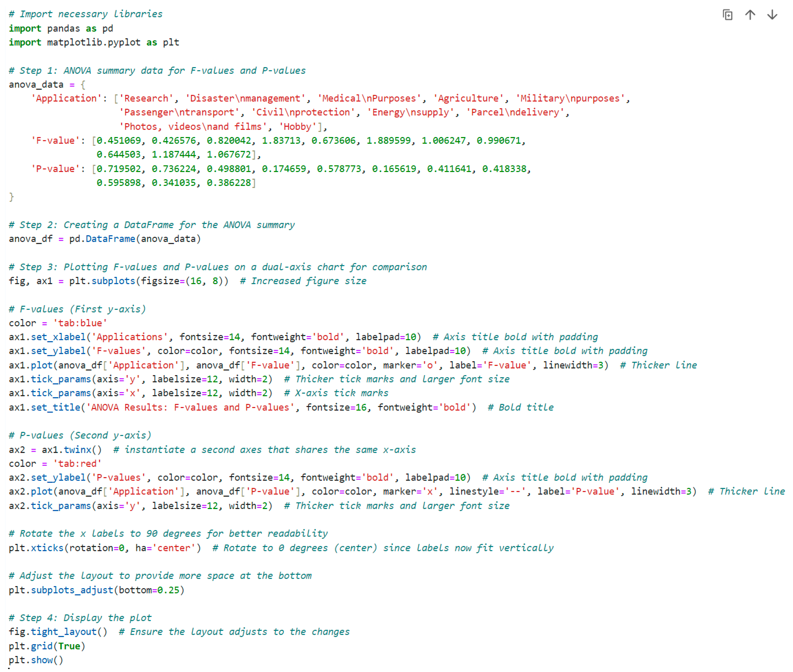Click the 'ax2 = ax1.twinx()' statement
This screenshot has height=672, width=793.
click(x=56, y=450)
